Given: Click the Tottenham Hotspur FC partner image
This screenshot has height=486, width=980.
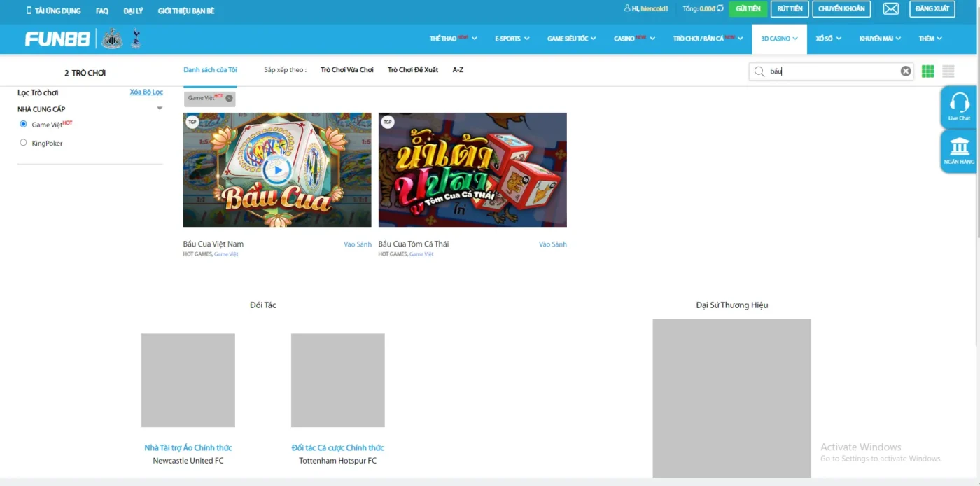Looking at the screenshot, I should (337, 380).
